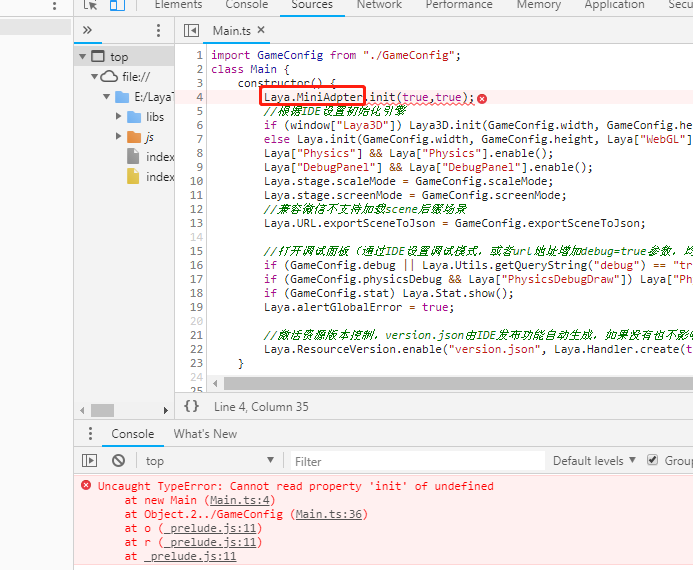Clear the console with the ban icon
This screenshot has width=693, height=570.
pos(118,461)
